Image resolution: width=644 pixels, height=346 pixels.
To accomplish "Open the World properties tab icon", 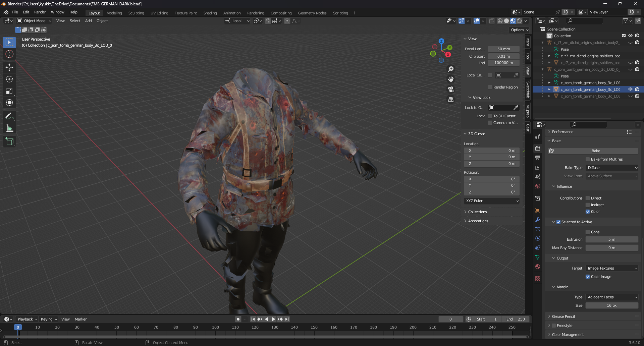I will point(538,186).
